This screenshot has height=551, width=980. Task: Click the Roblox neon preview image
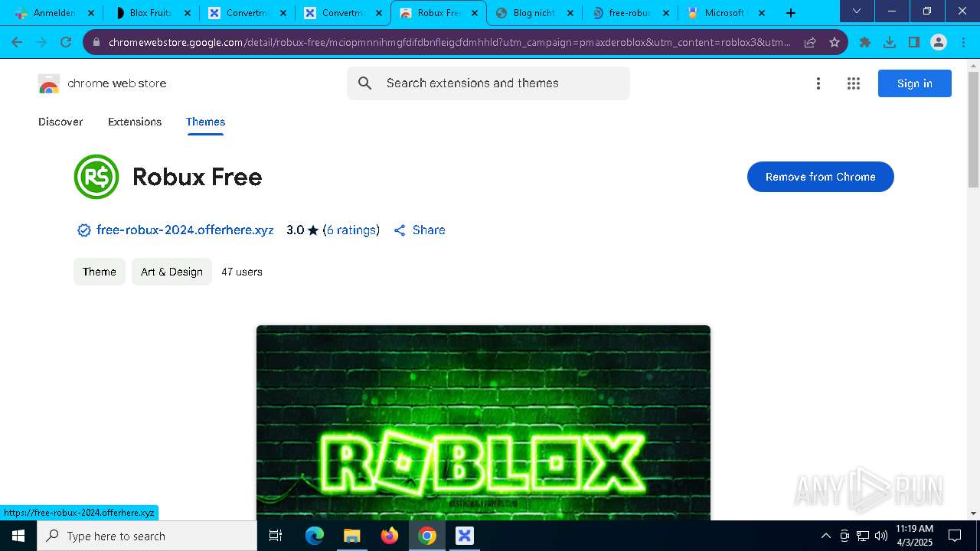(x=483, y=422)
